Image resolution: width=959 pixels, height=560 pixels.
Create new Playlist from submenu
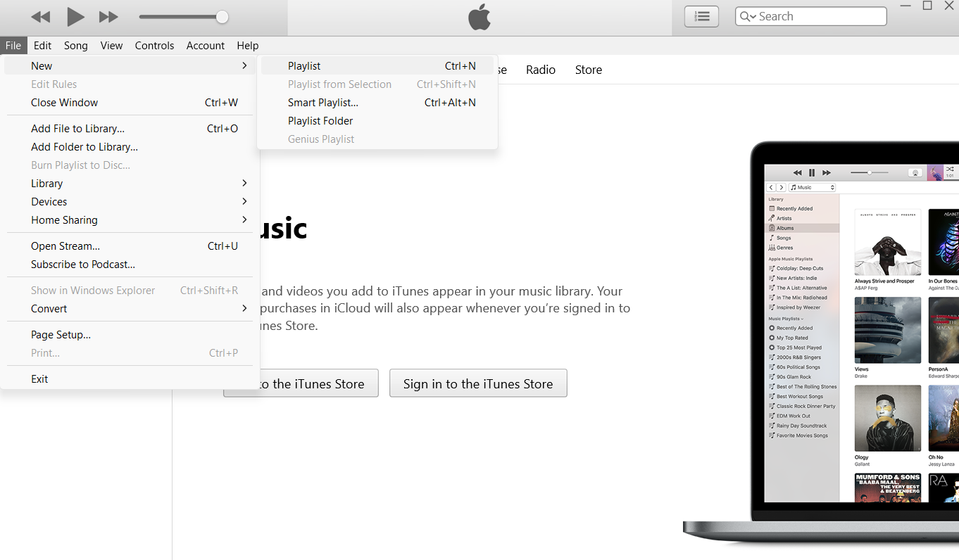click(x=377, y=65)
